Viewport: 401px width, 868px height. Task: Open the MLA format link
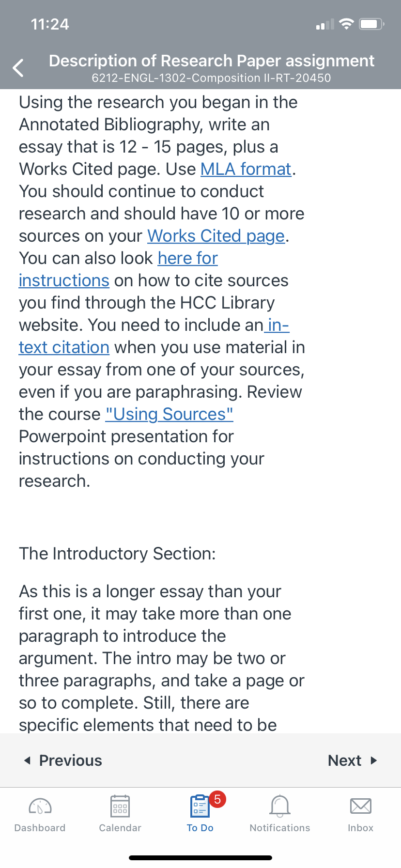point(246,169)
